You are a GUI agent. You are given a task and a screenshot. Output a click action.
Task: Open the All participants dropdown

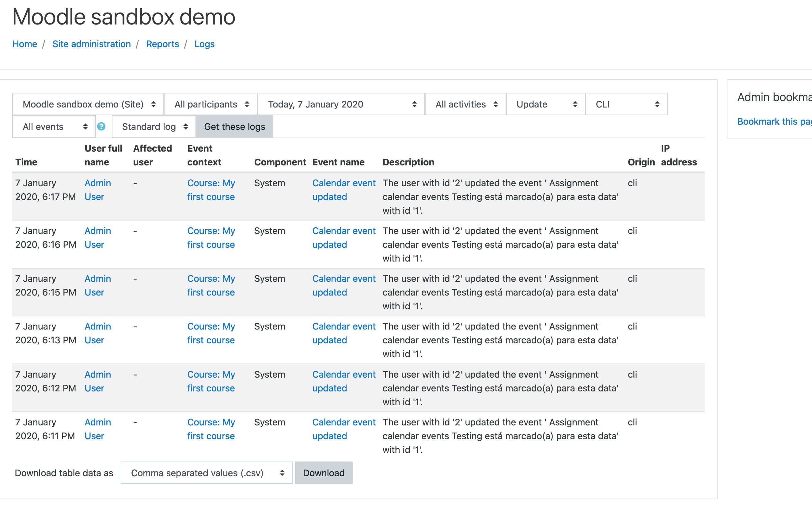click(211, 104)
